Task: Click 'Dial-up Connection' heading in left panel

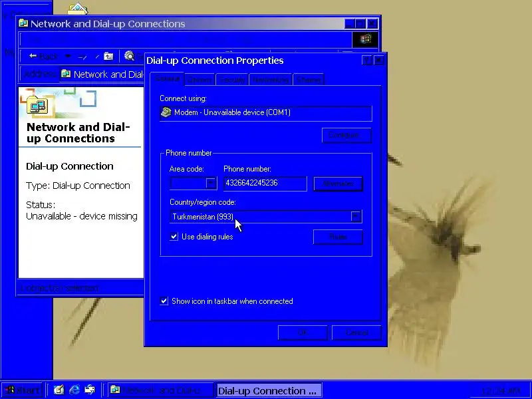Action: (70, 166)
